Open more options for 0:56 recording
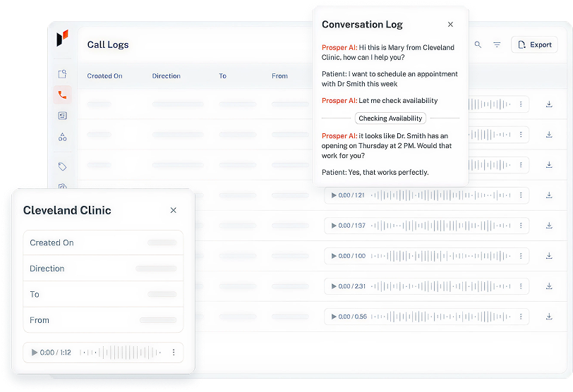This screenshot has height=392, width=573. pyautogui.click(x=521, y=317)
